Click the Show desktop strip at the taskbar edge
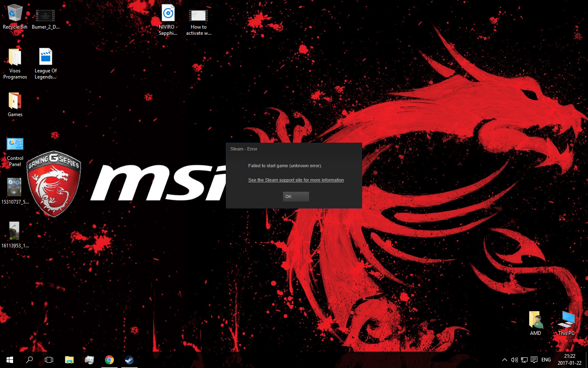The width and height of the screenshot is (588, 368). 587,360
